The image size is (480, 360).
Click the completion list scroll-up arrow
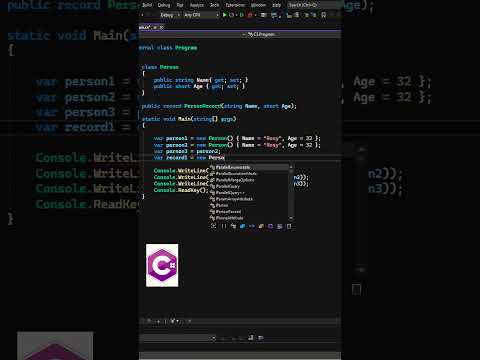(x=291, y=167)
